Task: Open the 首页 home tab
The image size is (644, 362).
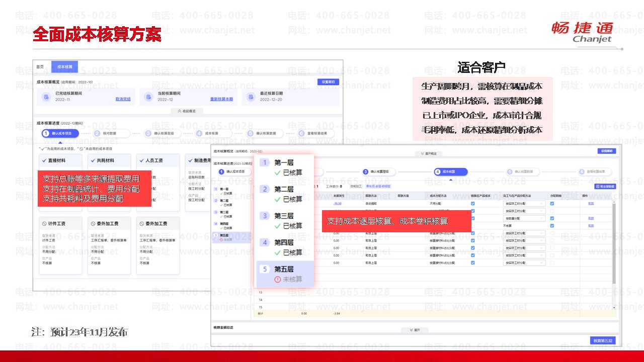Action: click(40, 67)
